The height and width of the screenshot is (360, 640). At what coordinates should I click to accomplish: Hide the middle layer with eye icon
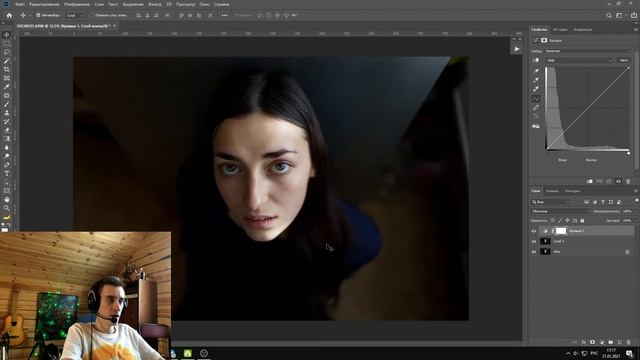tap(533, 241)
